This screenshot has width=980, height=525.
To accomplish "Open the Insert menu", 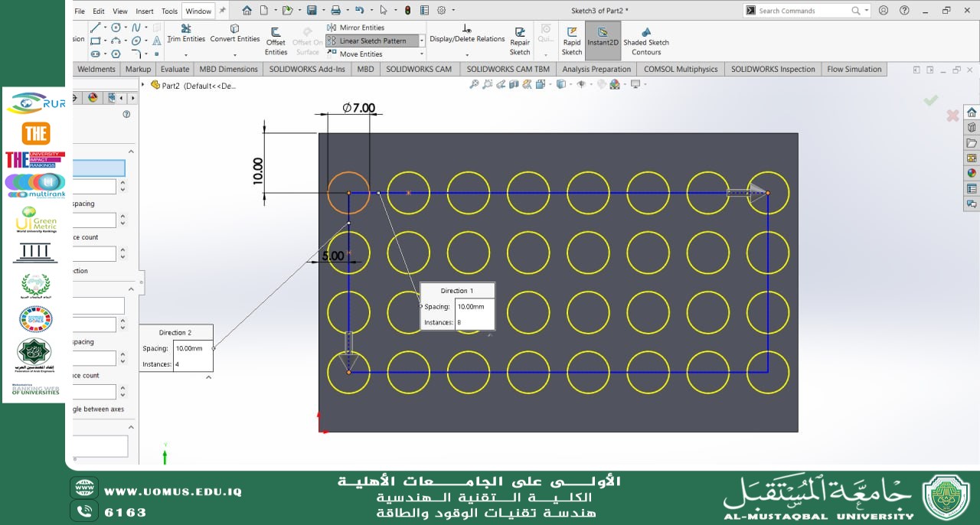I will click(x=145, y=11).
